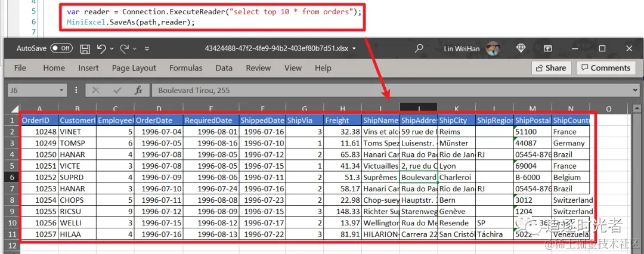Click the city cell Genève
644x254 pixels.
click(x=457, y=212)
